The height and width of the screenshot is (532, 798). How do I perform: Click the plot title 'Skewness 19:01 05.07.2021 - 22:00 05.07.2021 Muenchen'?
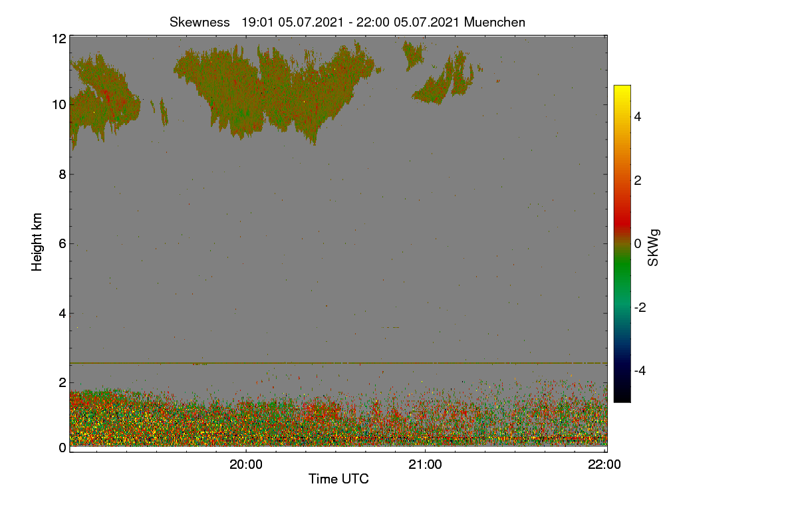(x=347, y=22)
